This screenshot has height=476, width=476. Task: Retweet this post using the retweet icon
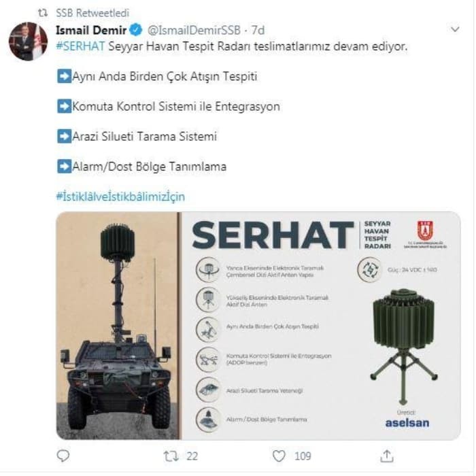(x=171, y=456)
